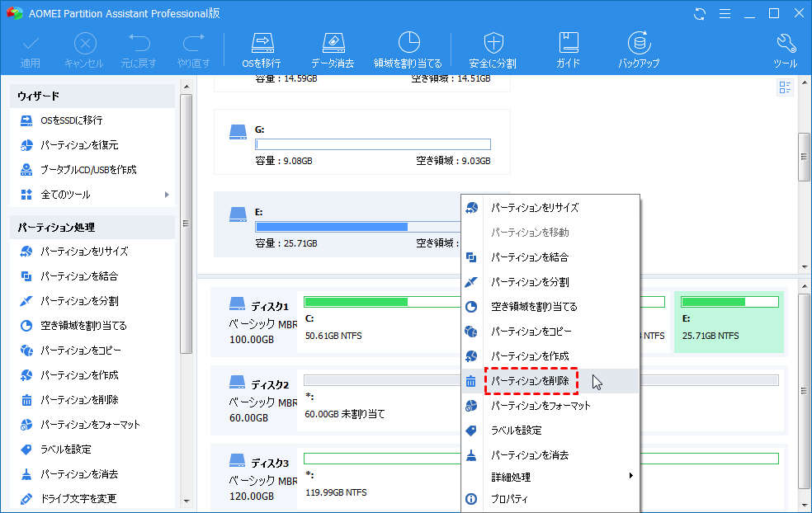Select the E: partition card in upper list
This screenshot has height=513, width=812.
coord(338,224)
